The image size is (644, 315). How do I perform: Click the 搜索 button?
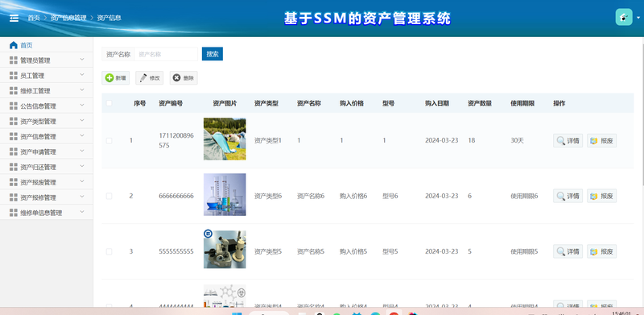pos(213,54)
